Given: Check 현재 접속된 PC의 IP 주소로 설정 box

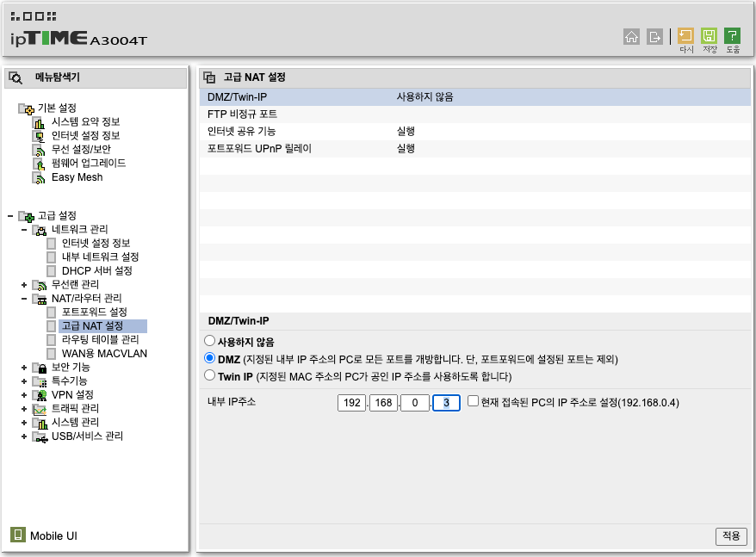Looking at the screenshot, I should [473, 401].
